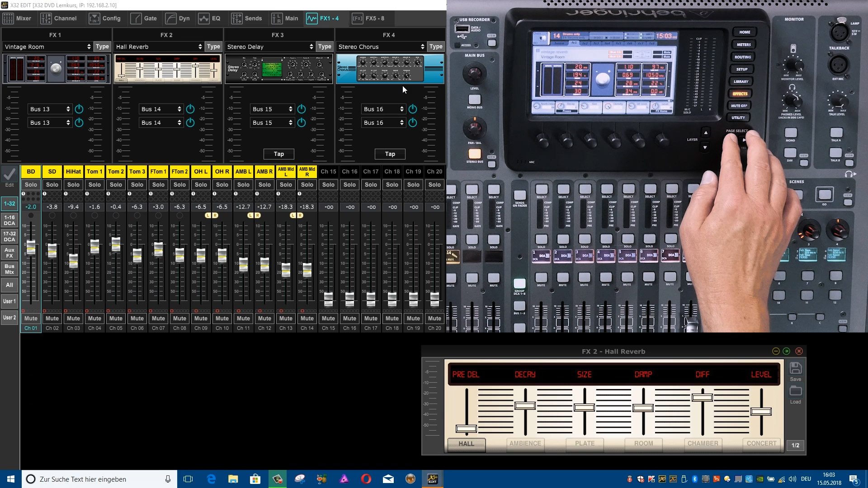Select the 1-16 DCA layer button
The image size is (868, 488).
(x=9, y=221)
